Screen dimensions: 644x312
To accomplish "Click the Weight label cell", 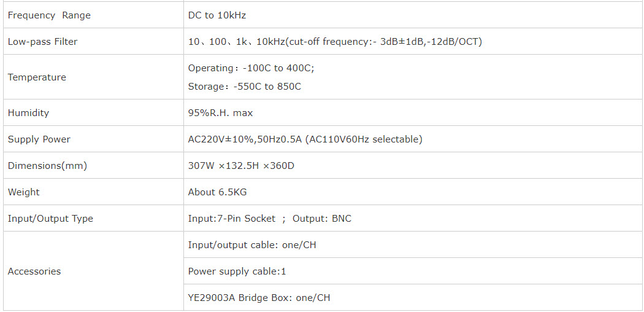I will pos(93,192).
